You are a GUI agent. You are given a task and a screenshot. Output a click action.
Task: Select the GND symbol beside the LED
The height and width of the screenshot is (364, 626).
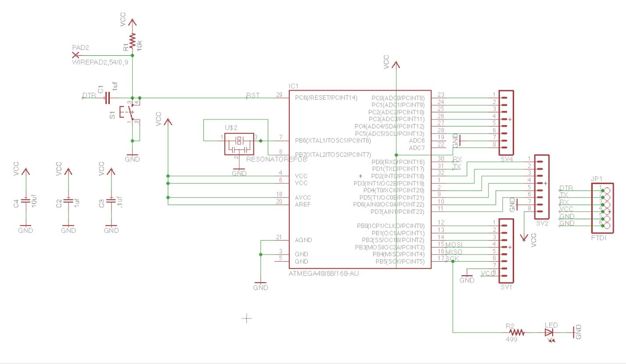click(x=575, y=332)
